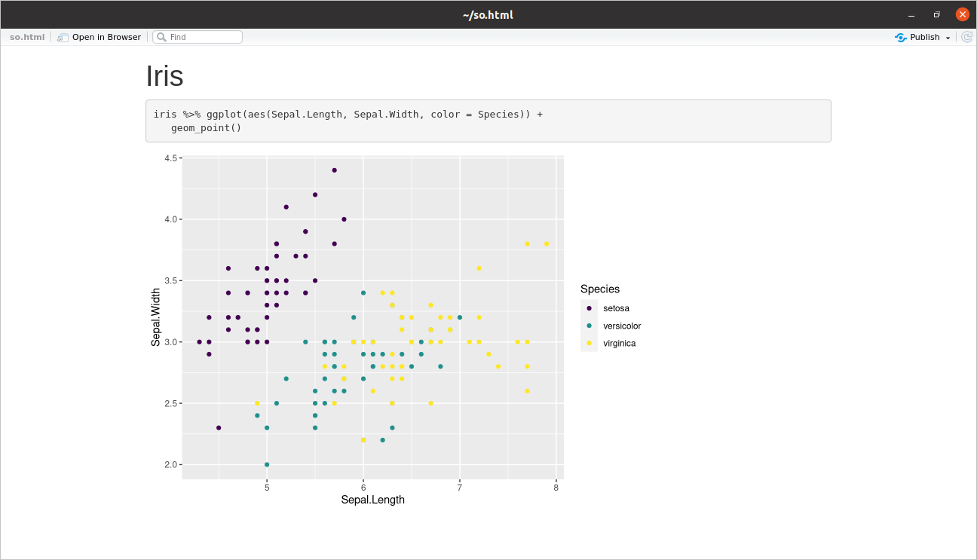Viewport: 977px width, 560px height.
Task: Click the window title ~/so.html
Action: [488, 14]
